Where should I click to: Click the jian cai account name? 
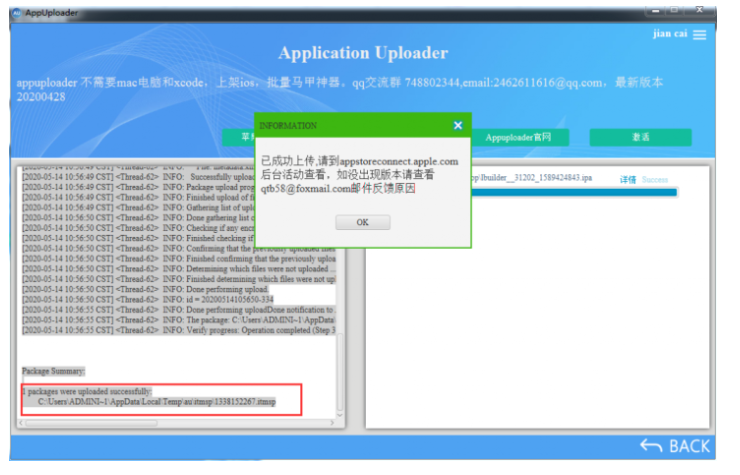coord(670,34)
